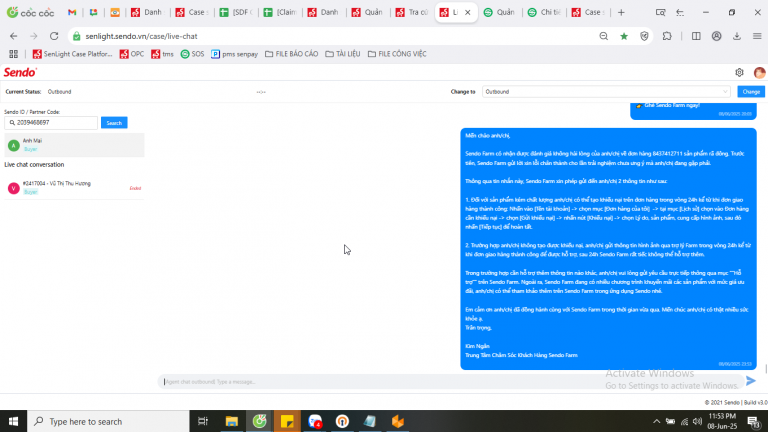Switch to the Tra cứu browser tab

pyautogui.click(x=412, y=12)
